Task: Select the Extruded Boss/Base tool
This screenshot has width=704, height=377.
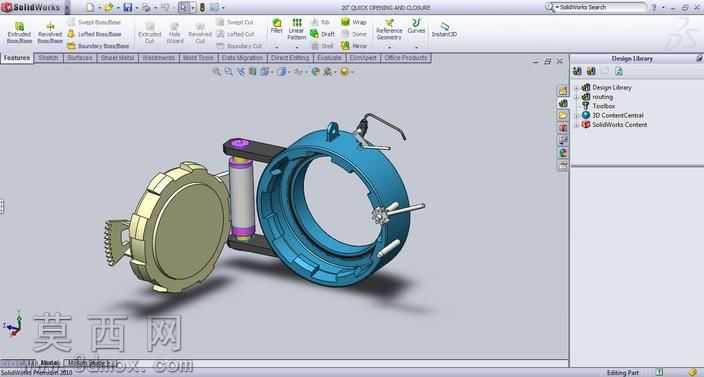Action: pos(19,33)
